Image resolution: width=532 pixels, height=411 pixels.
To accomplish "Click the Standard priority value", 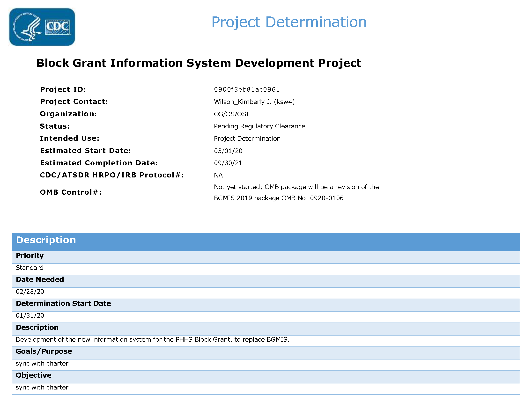I will (30, 268).
